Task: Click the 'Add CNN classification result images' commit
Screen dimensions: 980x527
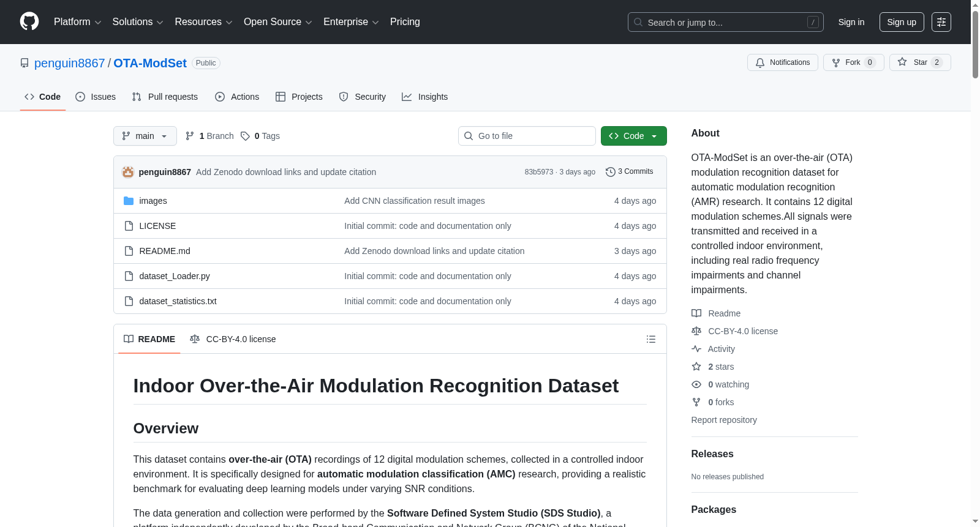Action: (x=415, y=201)
